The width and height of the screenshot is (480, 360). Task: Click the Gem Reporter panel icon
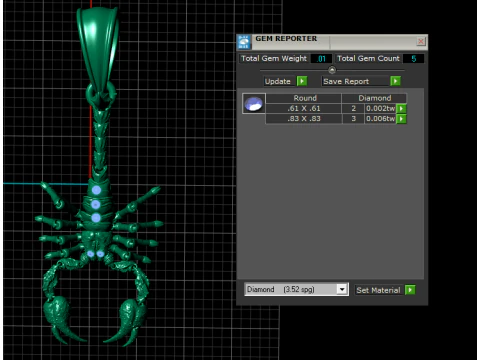pos(244,42)
